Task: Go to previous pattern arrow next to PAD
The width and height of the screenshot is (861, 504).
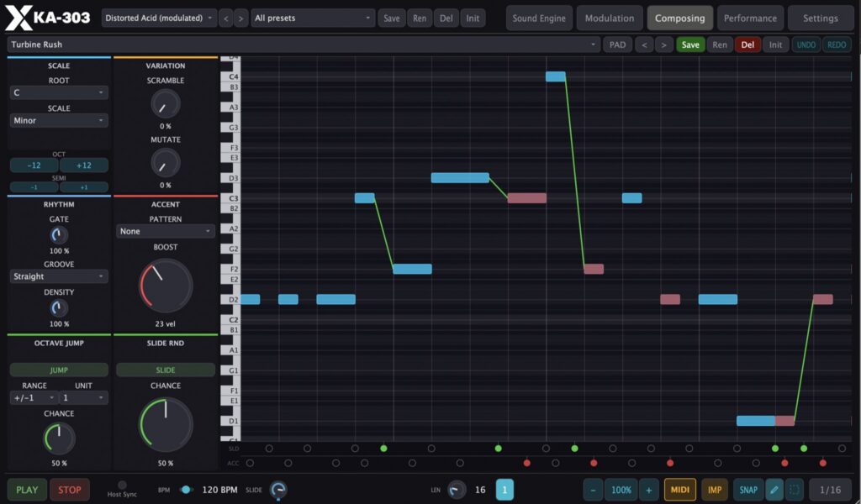Action: [644, 45]
